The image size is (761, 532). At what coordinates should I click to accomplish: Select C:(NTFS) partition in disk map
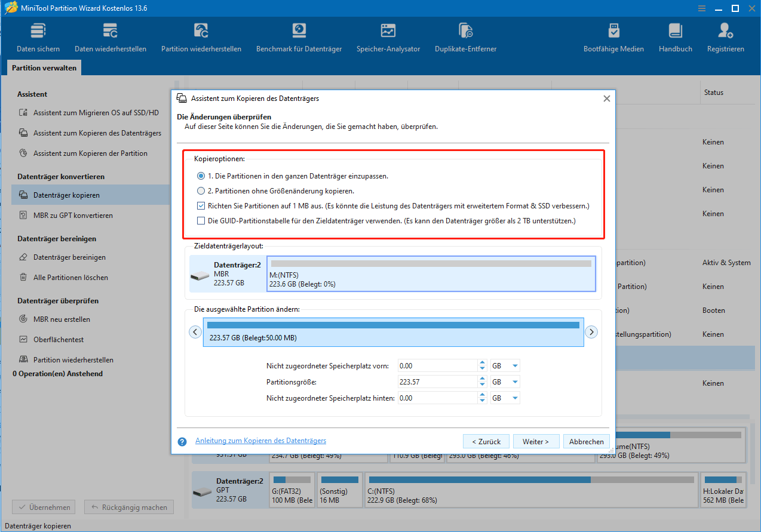532,491
